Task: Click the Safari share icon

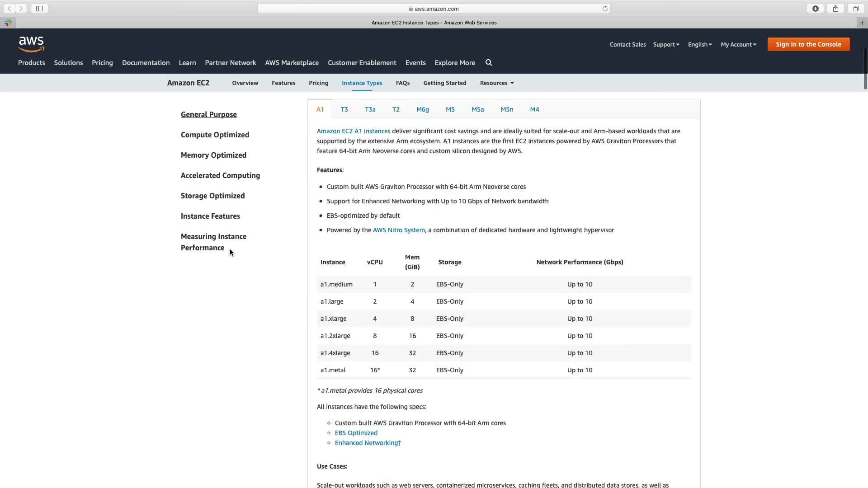Action: click(x=835, y=9)
